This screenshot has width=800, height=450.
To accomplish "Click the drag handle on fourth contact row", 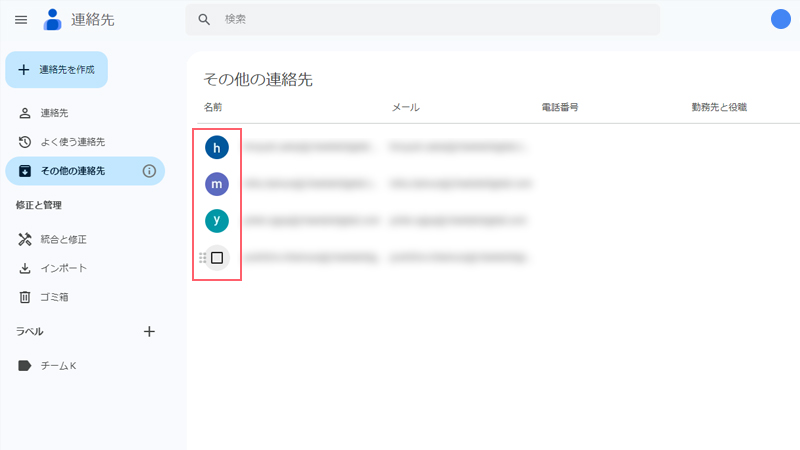I will pyautogui.click(x=202, y=258).
